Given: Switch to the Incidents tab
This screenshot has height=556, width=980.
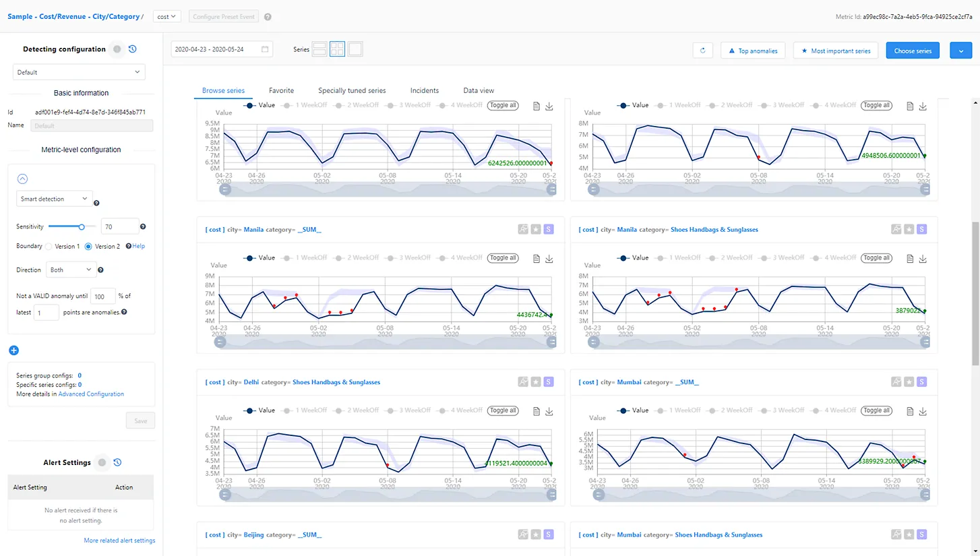Looking at the screenshot, I should [x=424, y=90].
